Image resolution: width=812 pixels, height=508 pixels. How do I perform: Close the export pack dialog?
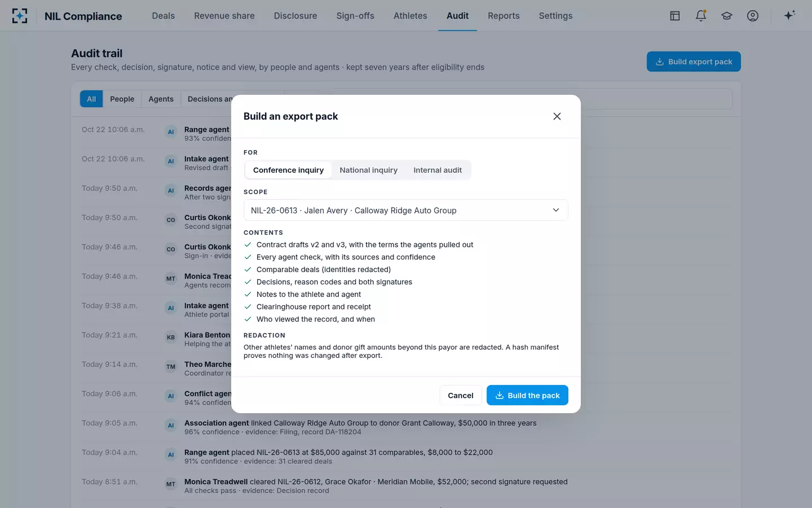coord(557,116)
